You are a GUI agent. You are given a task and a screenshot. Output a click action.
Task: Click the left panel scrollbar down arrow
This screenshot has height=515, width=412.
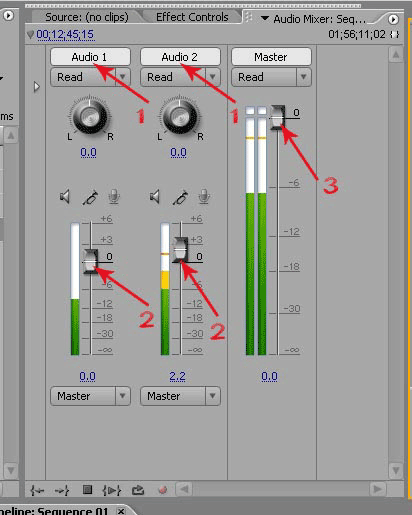pos(11,470)
